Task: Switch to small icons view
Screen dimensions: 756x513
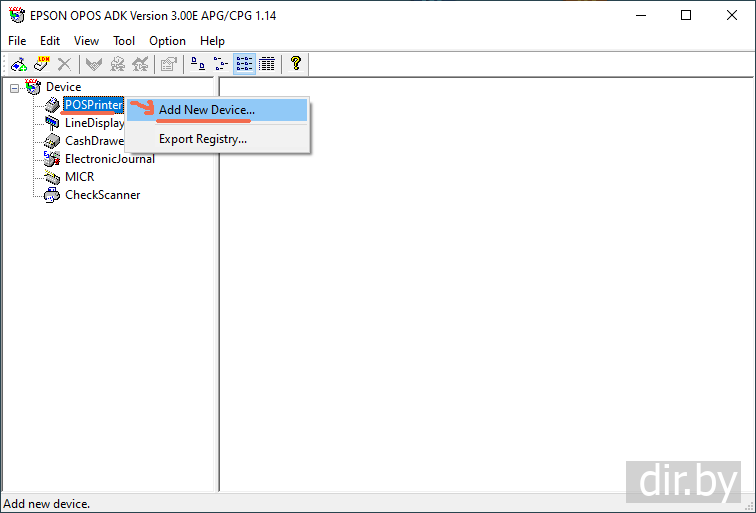Action: (221, 64)
